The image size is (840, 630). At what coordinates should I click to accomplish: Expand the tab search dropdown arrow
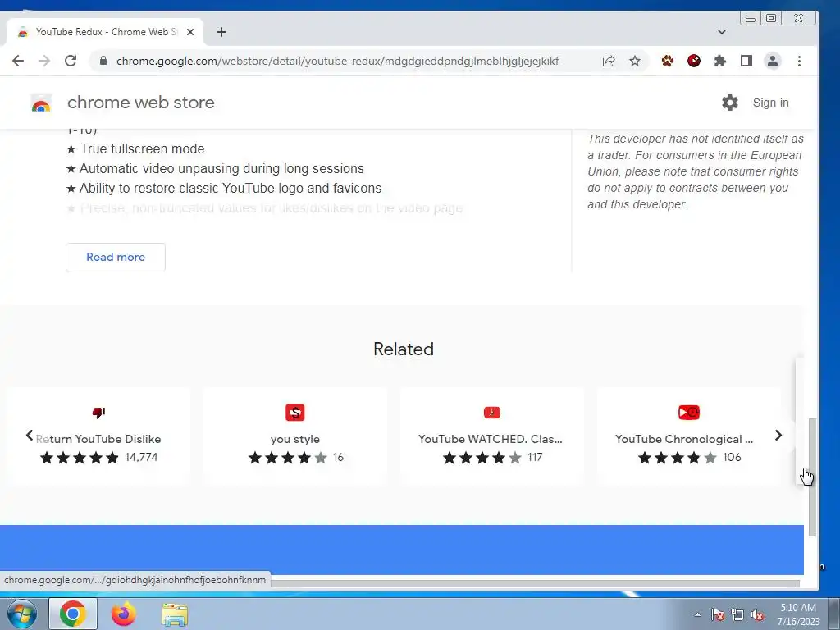[722, 32]
